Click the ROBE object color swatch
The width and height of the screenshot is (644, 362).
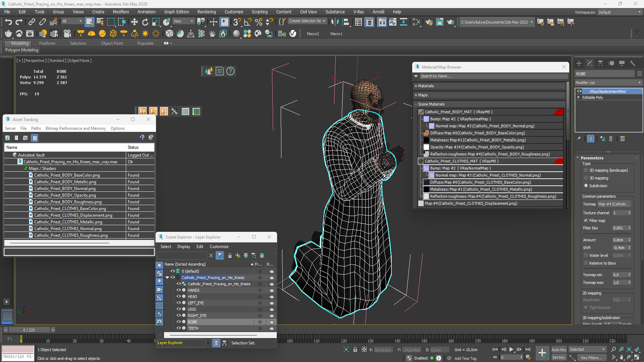[639, 74]
